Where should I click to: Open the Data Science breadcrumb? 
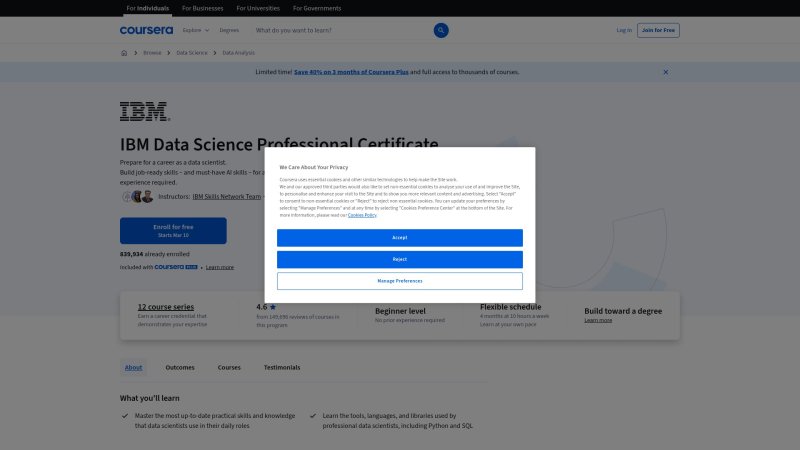pos(192,53)
